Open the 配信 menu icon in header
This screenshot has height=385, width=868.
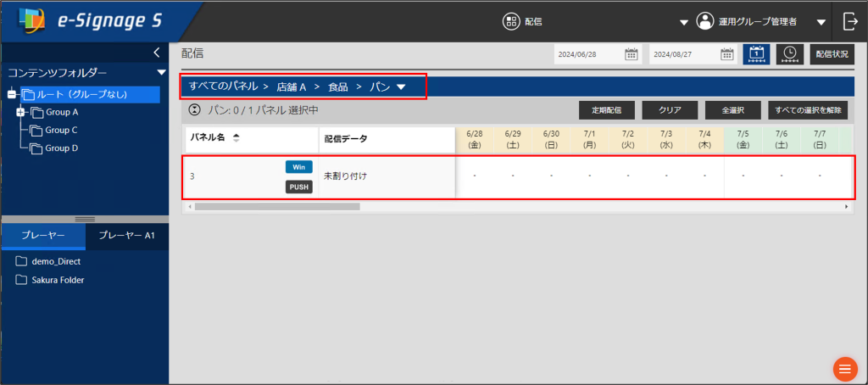pos(512,21)
